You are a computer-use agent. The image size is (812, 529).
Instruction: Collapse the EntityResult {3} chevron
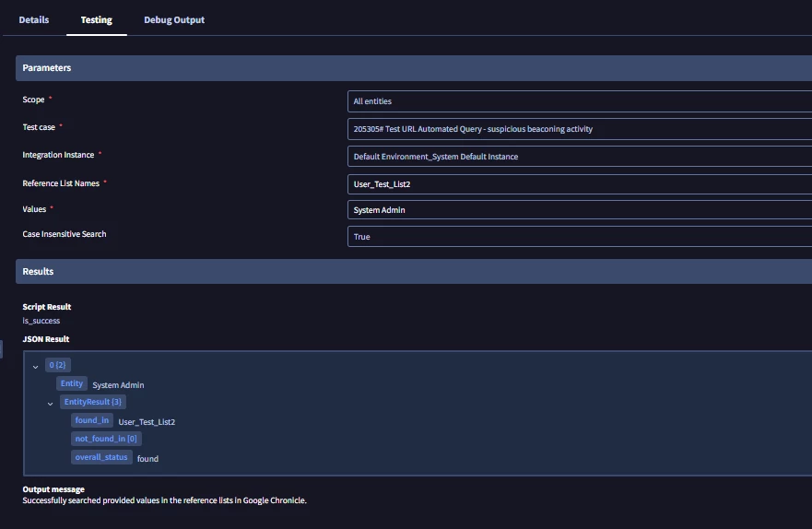[x=51, y=404]
